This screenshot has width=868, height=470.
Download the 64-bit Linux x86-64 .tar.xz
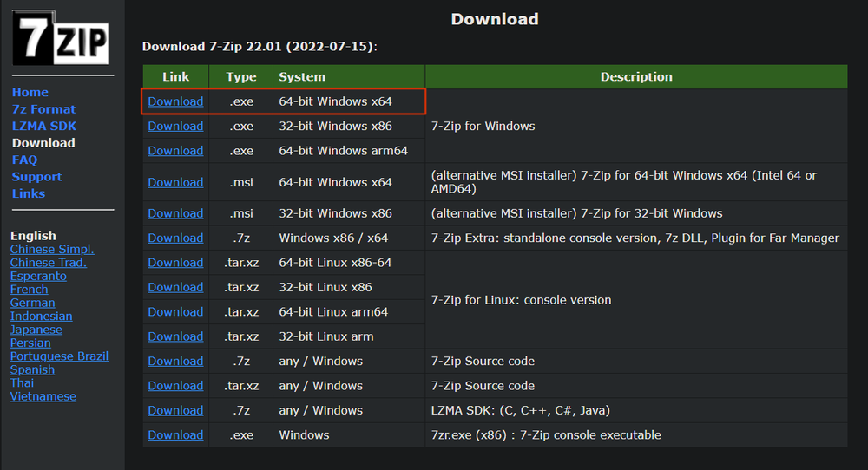175,262
